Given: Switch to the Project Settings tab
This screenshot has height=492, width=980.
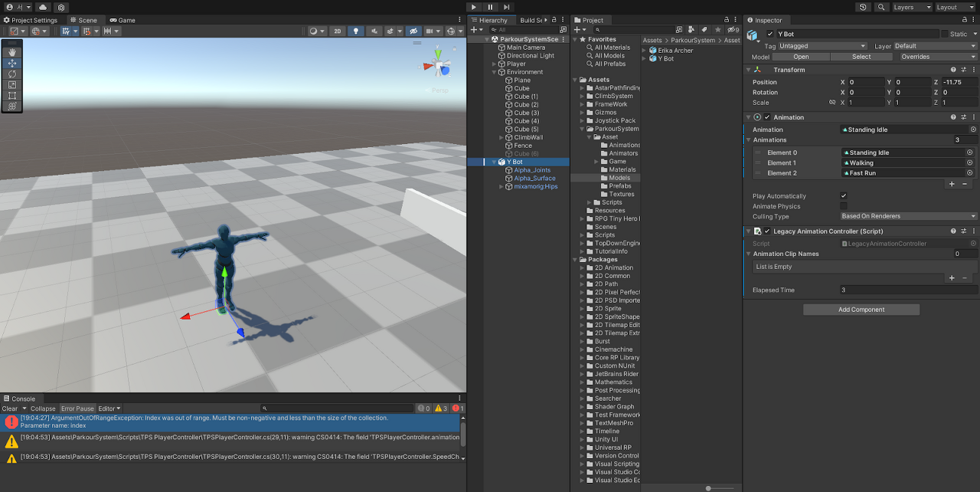Looking at the screenshot, I should (x=31, y=20).
